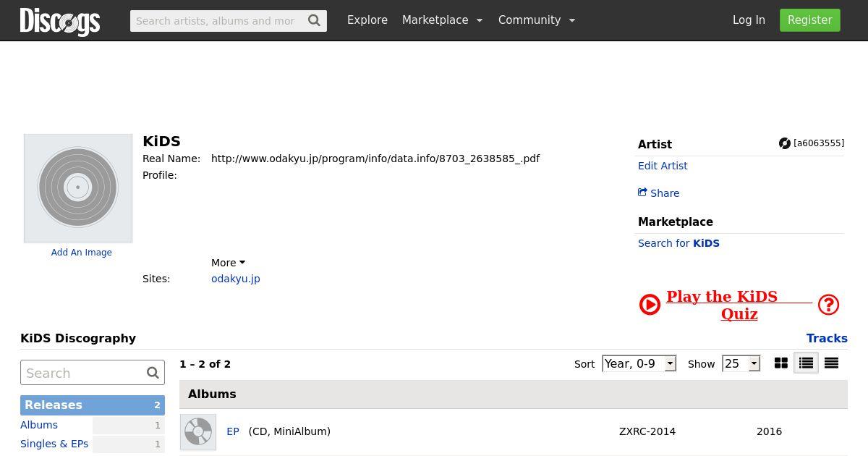Open the Show 25 items dropdown

[741, 363]
